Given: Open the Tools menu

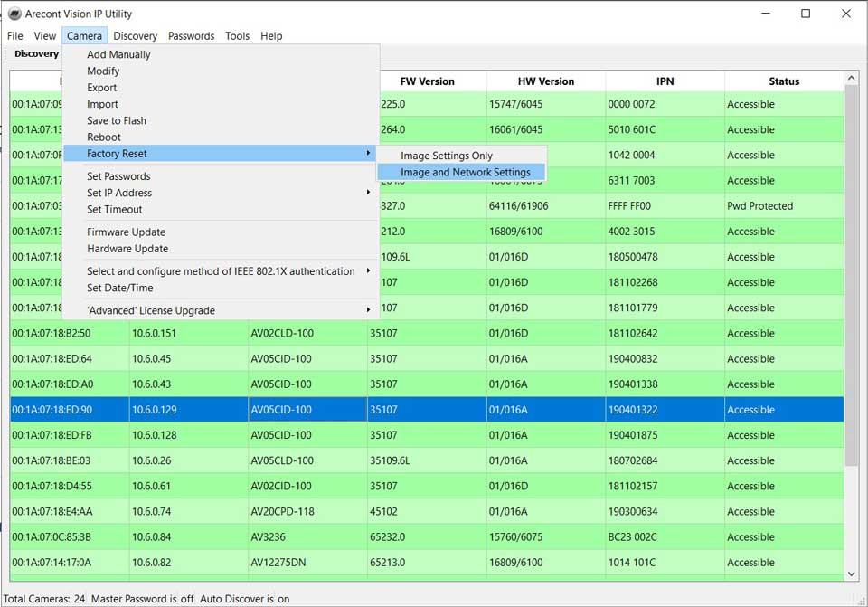Looking at the screenshot, I should 237,36.
